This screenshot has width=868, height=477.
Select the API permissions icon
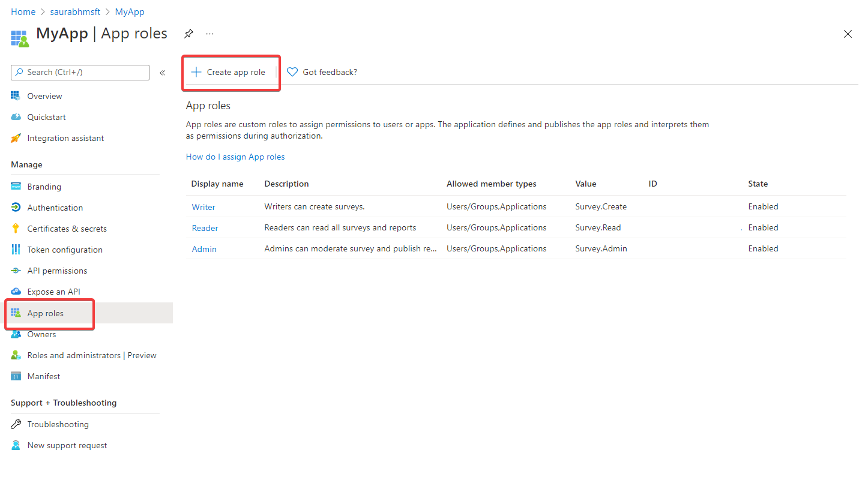pos(16,270)
